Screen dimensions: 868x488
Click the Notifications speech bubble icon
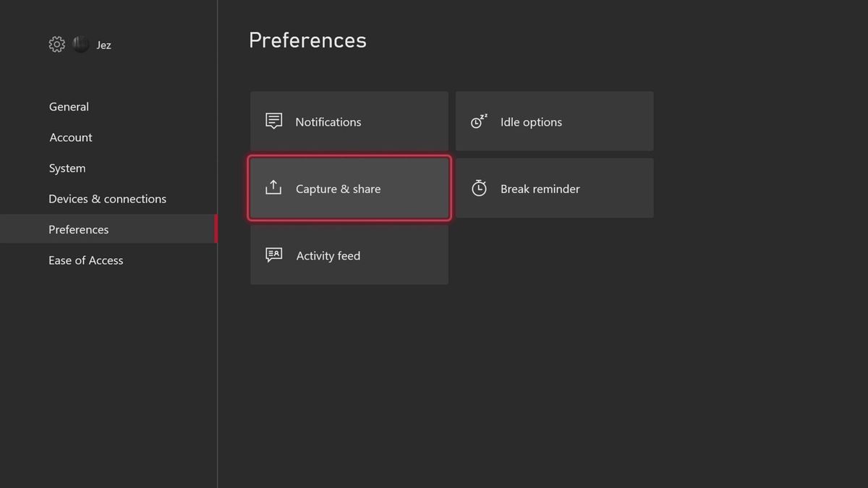click(273, 121)
